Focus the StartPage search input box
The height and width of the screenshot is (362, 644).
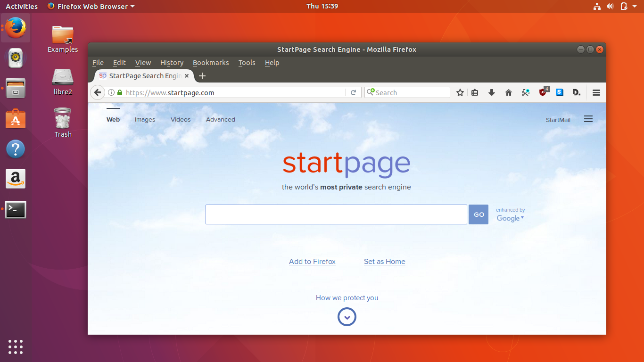point(336,214)
